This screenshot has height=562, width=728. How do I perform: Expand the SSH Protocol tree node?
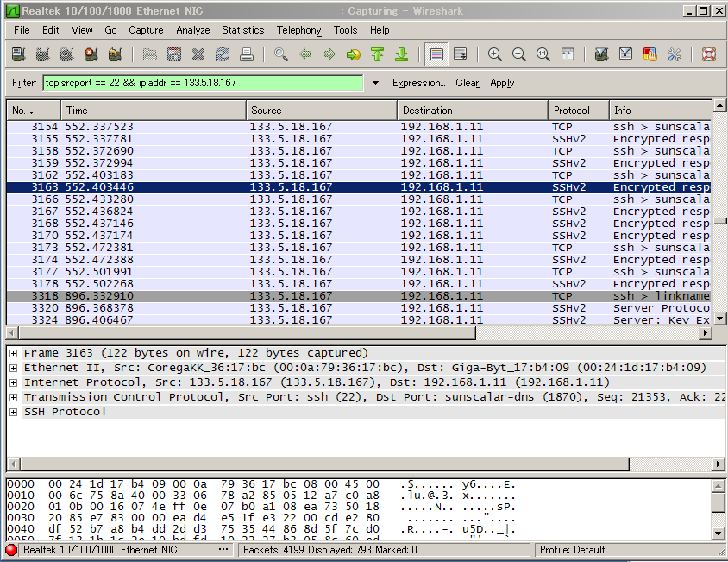[14, 412]
